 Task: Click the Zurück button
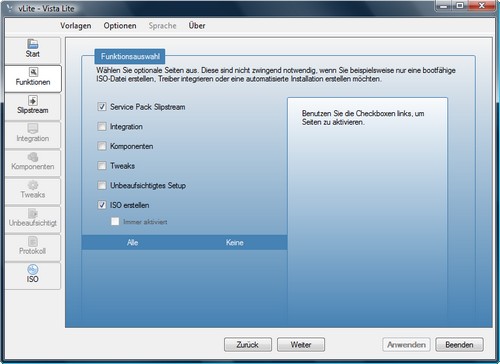pos(248,345)
